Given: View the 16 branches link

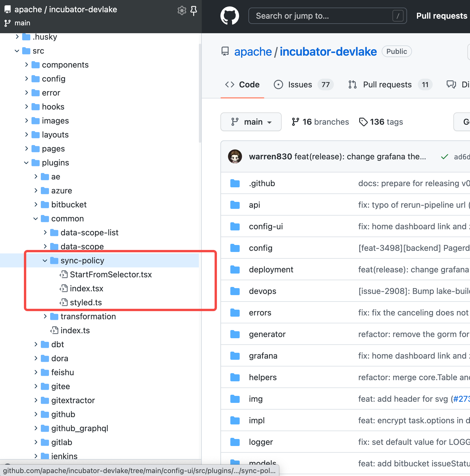Looking at the screenshot, I should pos(320,122).
